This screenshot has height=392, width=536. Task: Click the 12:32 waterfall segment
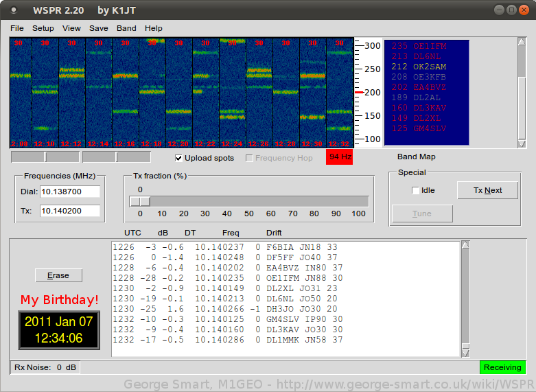(340, 93)
